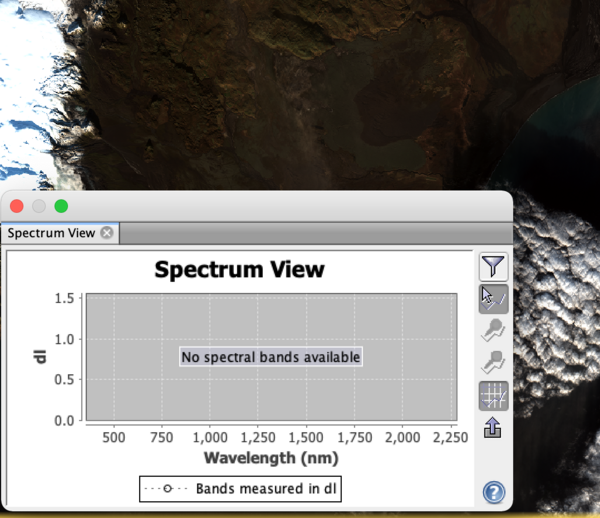Click show spectra for selected pins
The width and height of the screenshot is (600, 518).
[x=494, y=330]
